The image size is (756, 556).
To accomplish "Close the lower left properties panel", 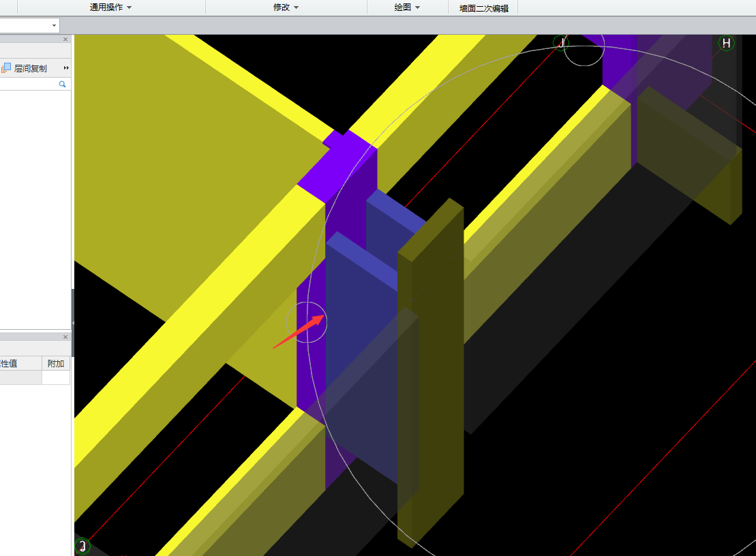I will [x=65, y=337].
